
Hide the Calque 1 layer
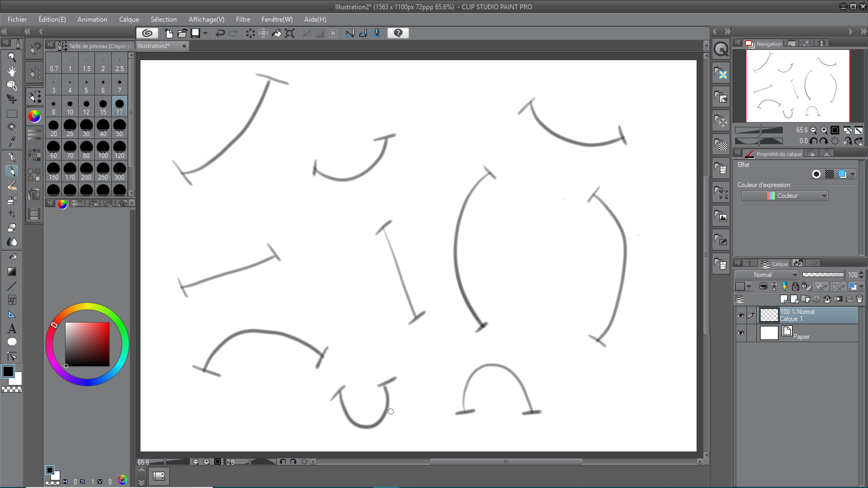pyautogui.click(x=741, y=315)
